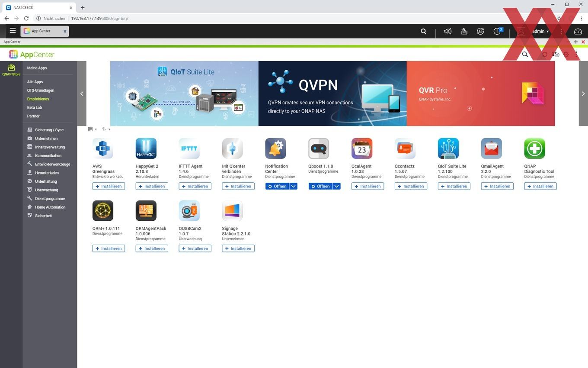The image size is (588, 368).
Task: Select Empfohlenes category
Action: [x=38, y=99]
